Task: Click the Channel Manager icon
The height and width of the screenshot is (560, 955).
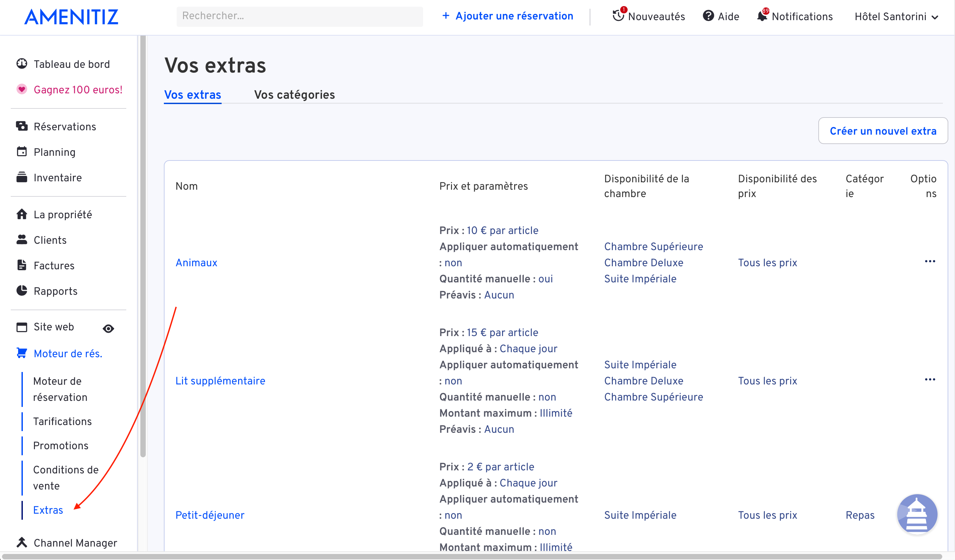Action: [x=21, y=543]
